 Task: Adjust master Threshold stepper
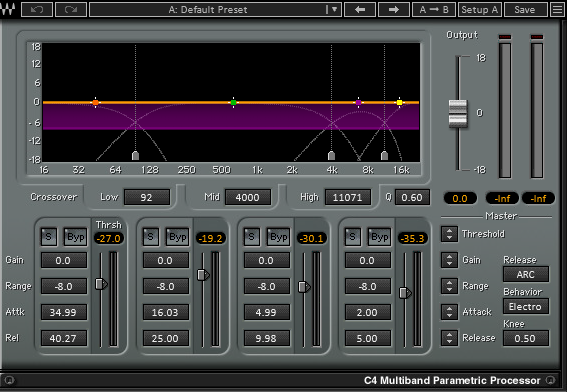pyautogui.click(x=449, y=234)
